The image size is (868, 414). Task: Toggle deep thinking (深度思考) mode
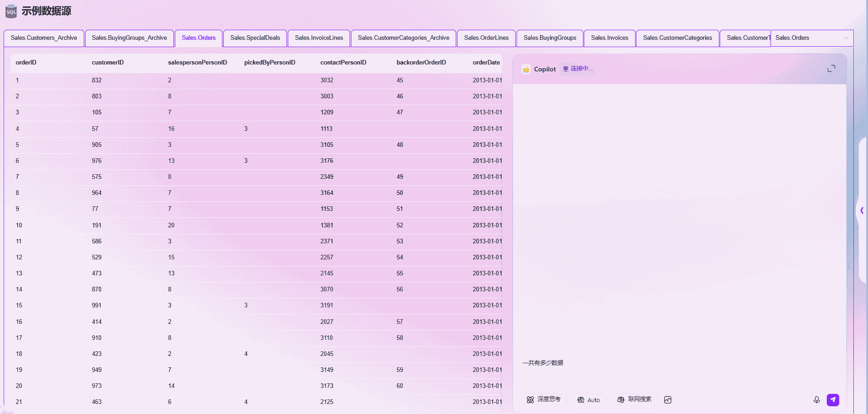(x=544, y=399)
